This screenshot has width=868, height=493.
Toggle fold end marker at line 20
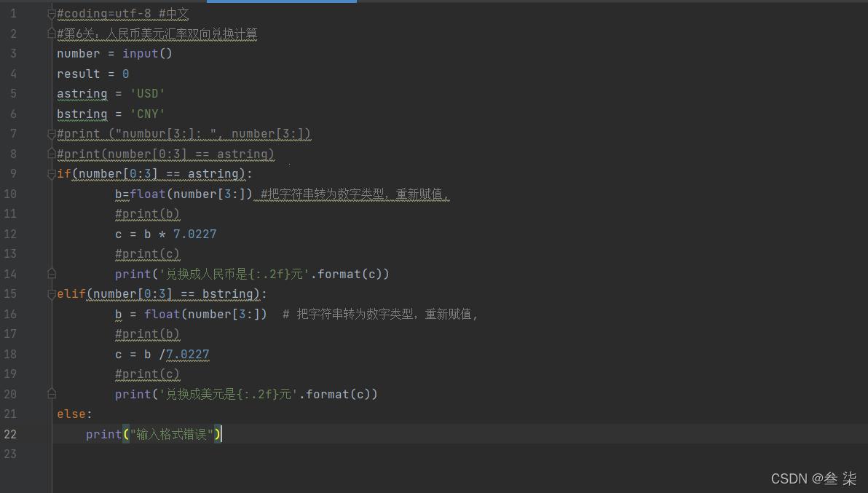click(52, 394)
